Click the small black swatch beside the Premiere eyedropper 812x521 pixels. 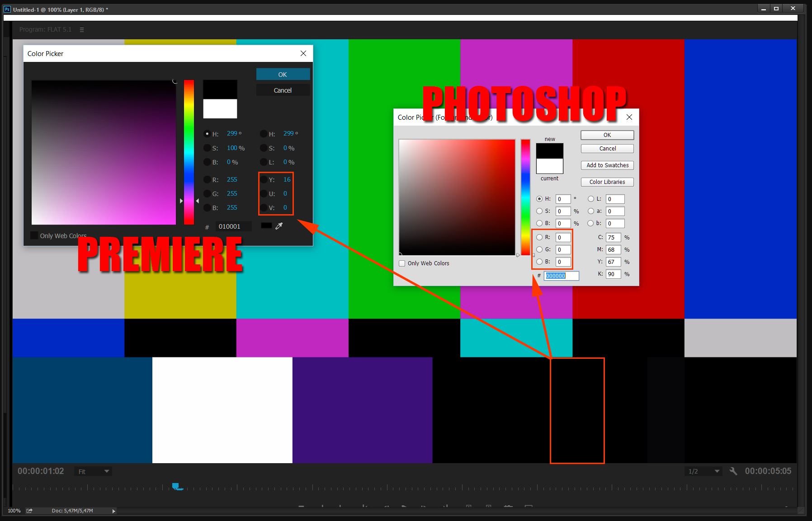(x=266, y=226)
